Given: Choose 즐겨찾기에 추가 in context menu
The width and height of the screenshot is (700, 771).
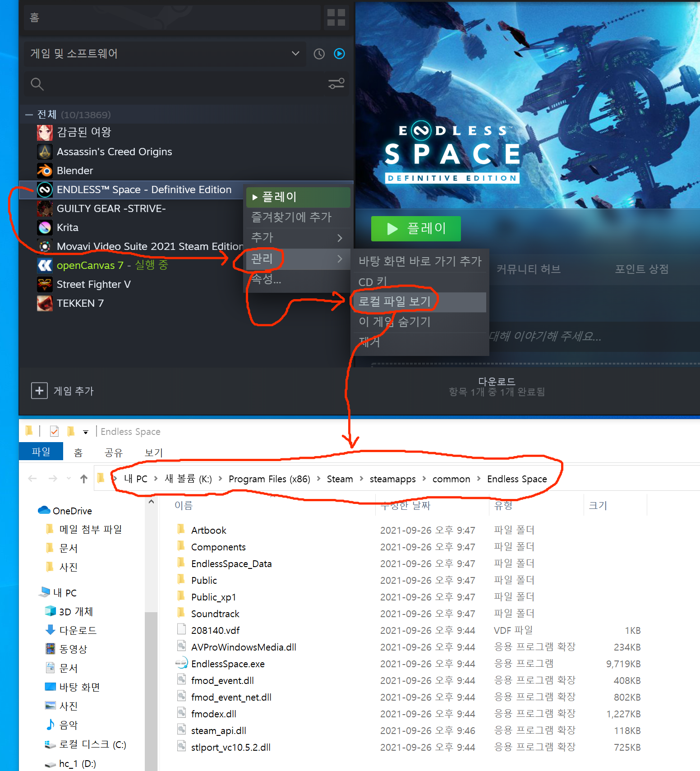Looking at the screenshot, I should pyautogui.click(x=297, y=217).
